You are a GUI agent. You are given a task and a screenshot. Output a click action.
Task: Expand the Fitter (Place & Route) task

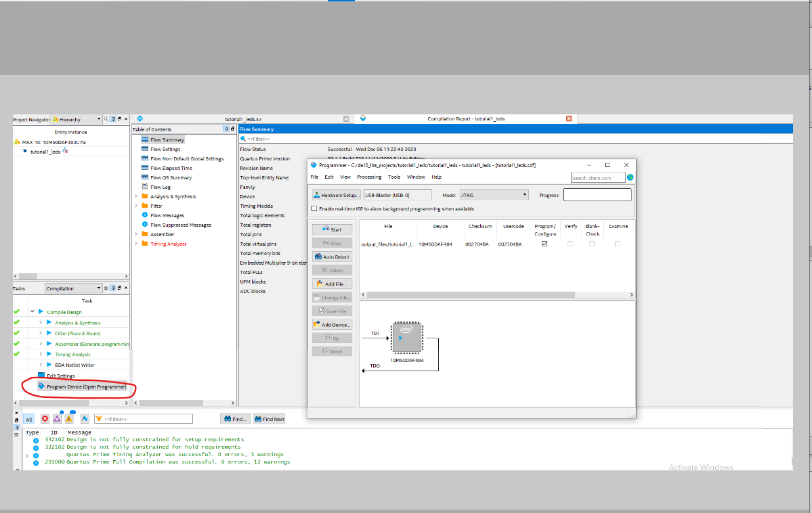coord(41,333)
